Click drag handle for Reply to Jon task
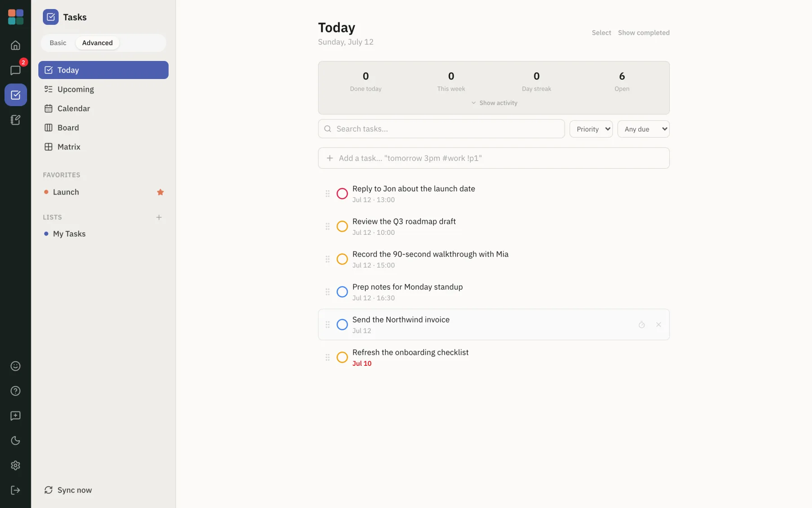 click(x=328, y=194)
